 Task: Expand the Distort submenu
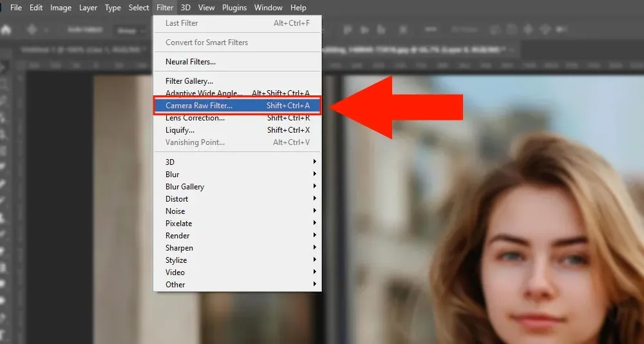pos(238,199)
